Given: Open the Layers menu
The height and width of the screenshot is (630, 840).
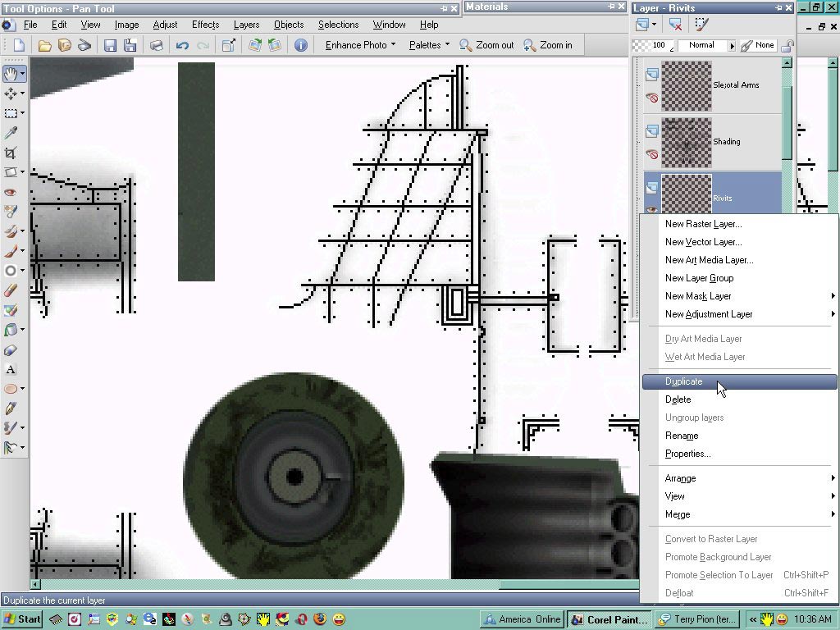Looking at the screenshot, I should pos(246,25).
